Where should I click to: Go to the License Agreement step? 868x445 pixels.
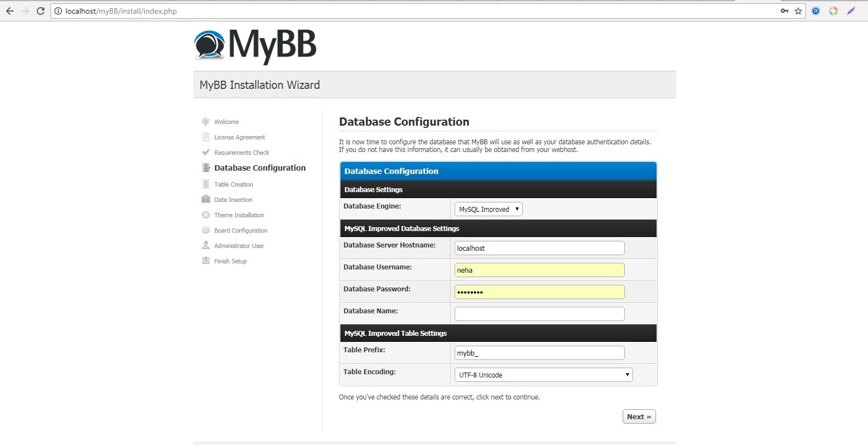tap(239, 137)
